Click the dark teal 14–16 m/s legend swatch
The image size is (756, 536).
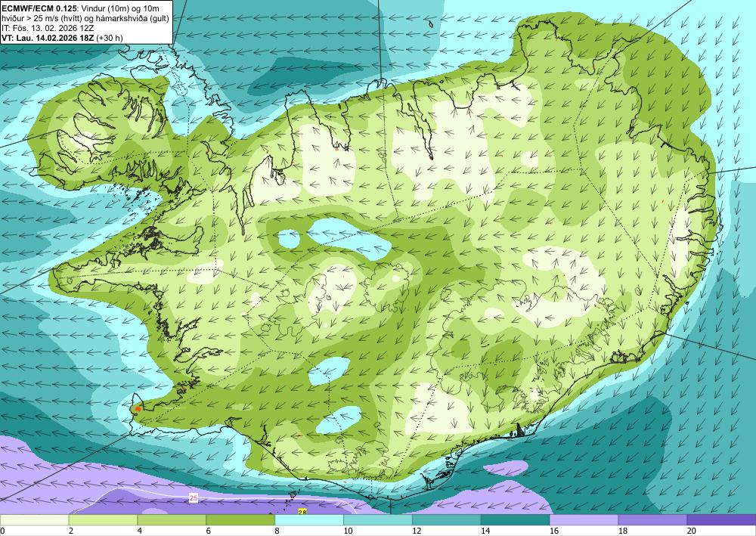click(x=515, y=519)
